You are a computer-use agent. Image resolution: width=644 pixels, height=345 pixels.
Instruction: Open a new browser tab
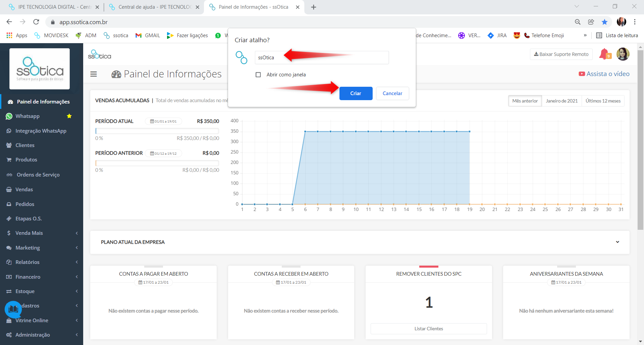pyautogui.click(x=314, y=7)
